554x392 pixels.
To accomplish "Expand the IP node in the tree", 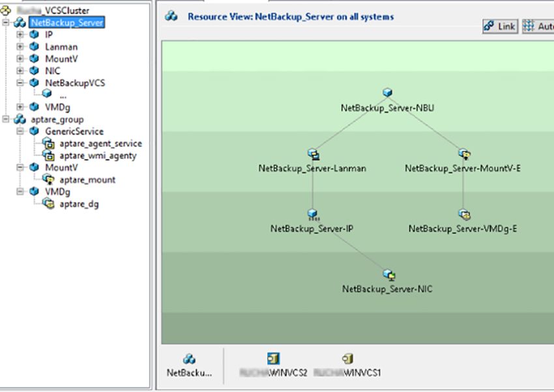I will 20,35.
